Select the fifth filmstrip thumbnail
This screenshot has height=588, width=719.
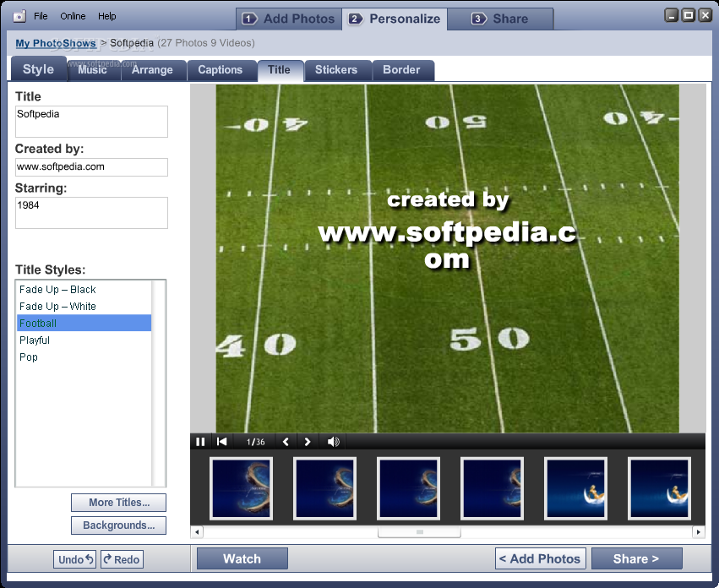point(575,488)
